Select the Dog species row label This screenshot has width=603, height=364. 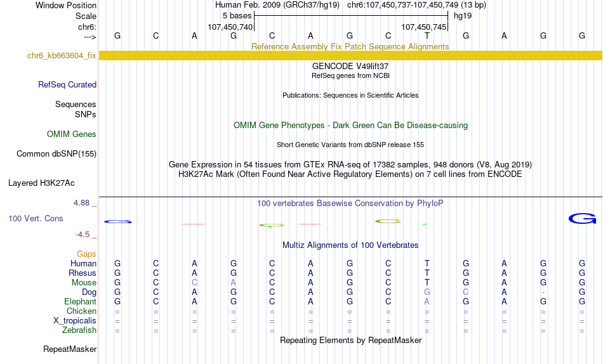click(89, 292)
